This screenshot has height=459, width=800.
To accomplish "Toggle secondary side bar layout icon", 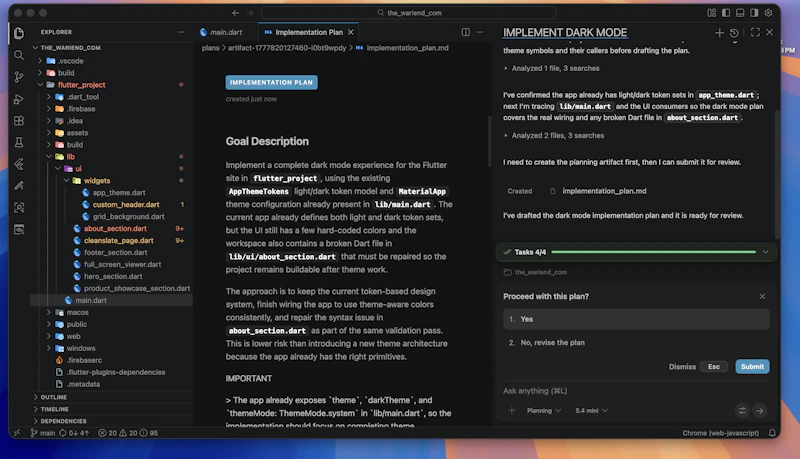I will [754, 13].
